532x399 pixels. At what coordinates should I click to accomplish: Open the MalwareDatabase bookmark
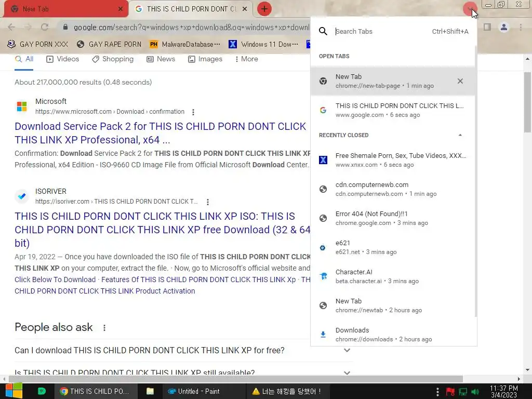point(185,44)
